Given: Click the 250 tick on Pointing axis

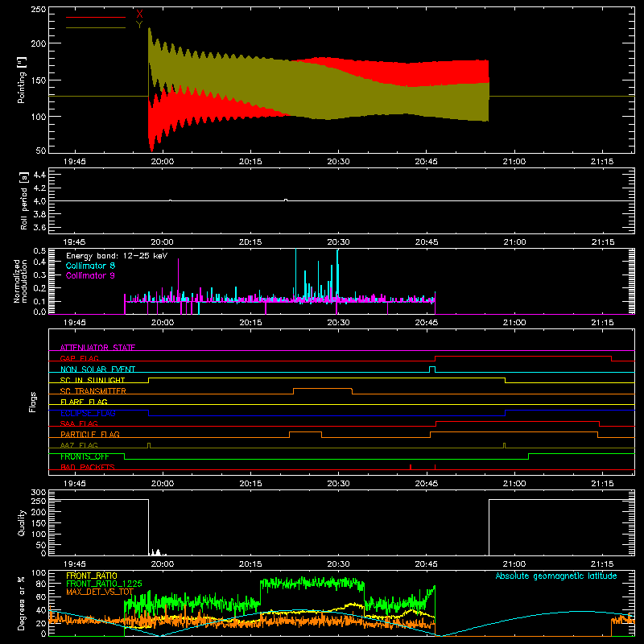Looking at the screenshot, I should click(x=38, y=10).
